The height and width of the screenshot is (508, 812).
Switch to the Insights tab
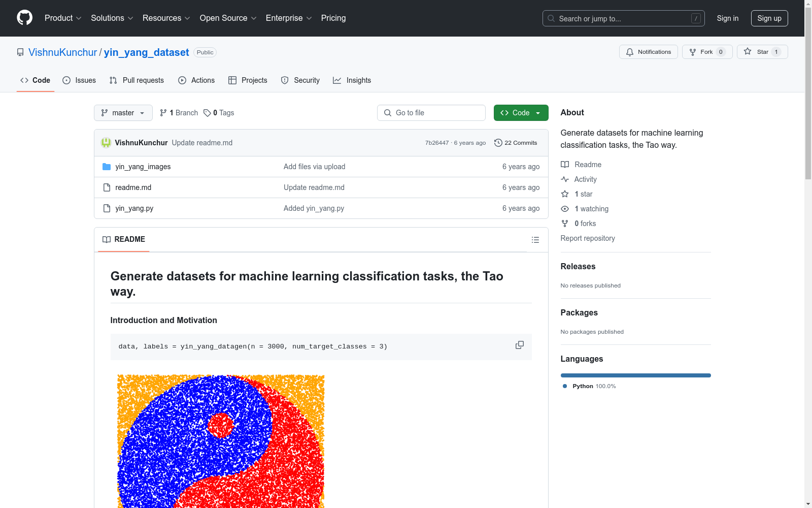[352, 80]
